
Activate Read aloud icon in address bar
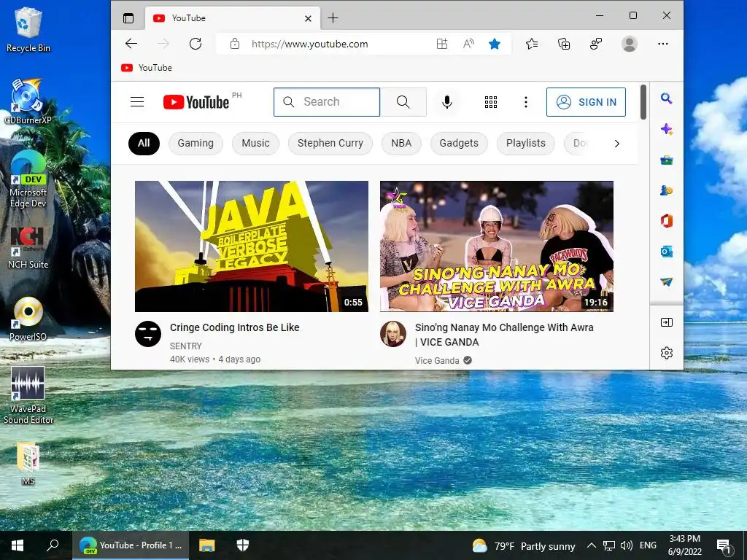pyautogui.click(x=468, y=44)
